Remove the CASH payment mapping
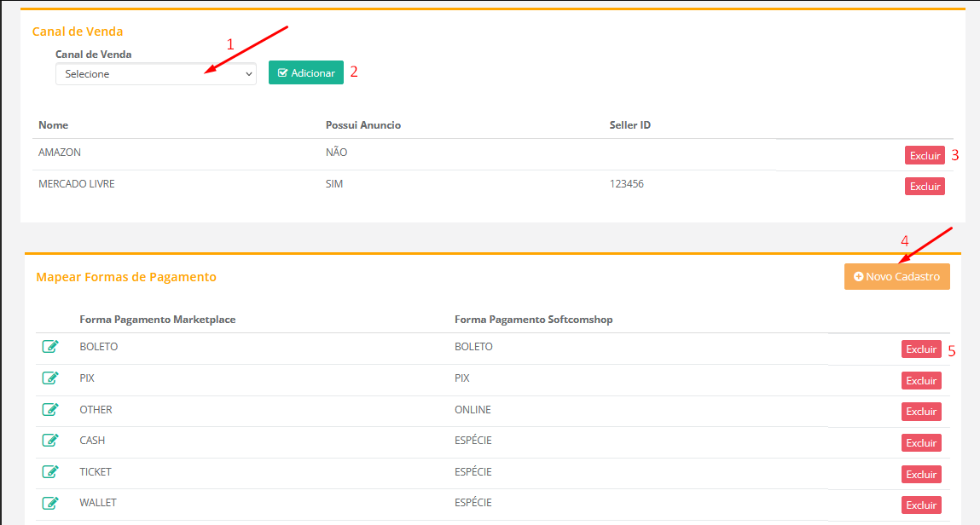Screen dimensions: 980x525 click(921, 442)
